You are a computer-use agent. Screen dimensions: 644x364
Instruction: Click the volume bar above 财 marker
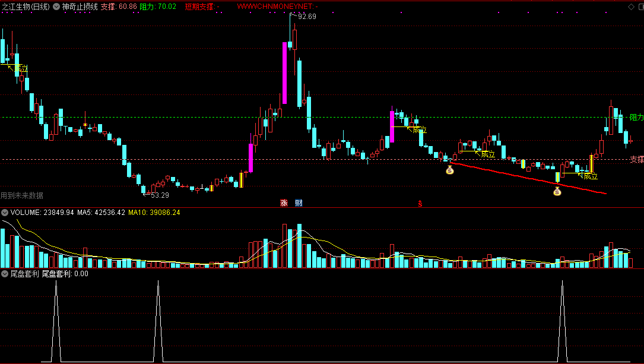[299, 246]
